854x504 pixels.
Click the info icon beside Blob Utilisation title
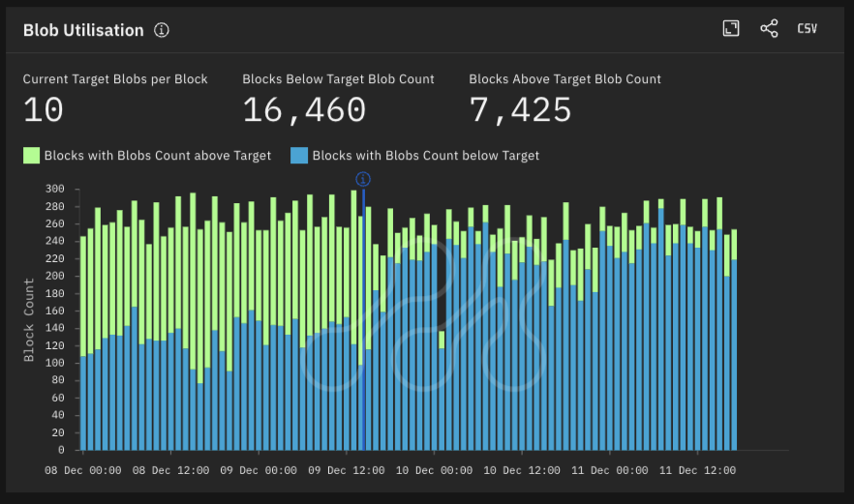(x=162, y=30)
